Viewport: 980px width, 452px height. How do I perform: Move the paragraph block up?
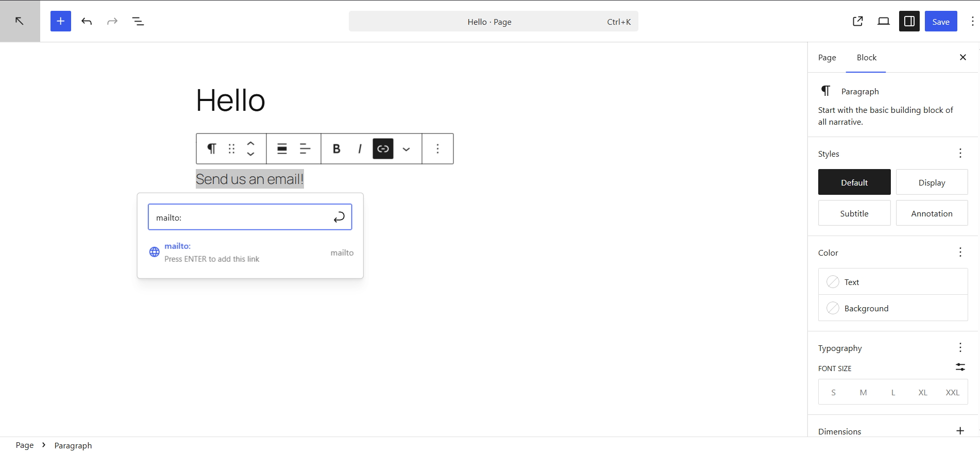(250, 143)
